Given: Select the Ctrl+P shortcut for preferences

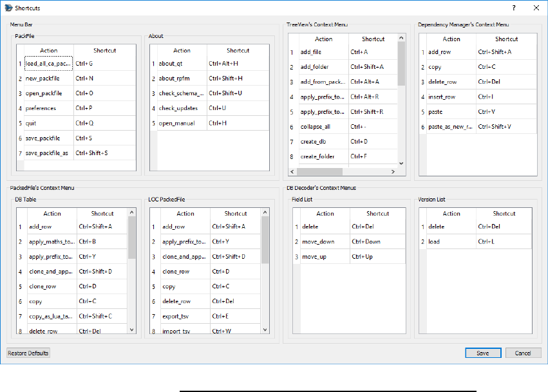Looking at the screenshot, I should click(x=105, y=108).
